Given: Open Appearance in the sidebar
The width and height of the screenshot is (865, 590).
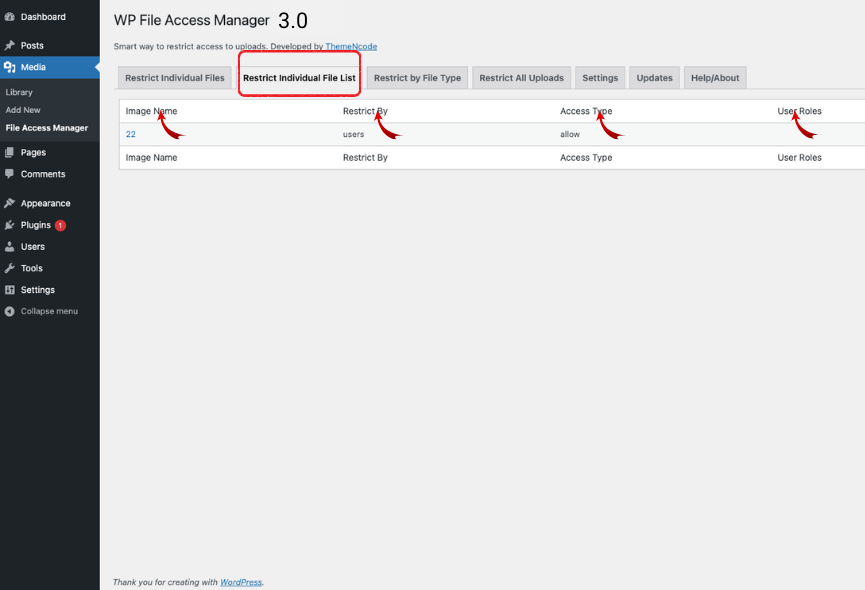Looking at the screenshot, I should pos(46,203).
